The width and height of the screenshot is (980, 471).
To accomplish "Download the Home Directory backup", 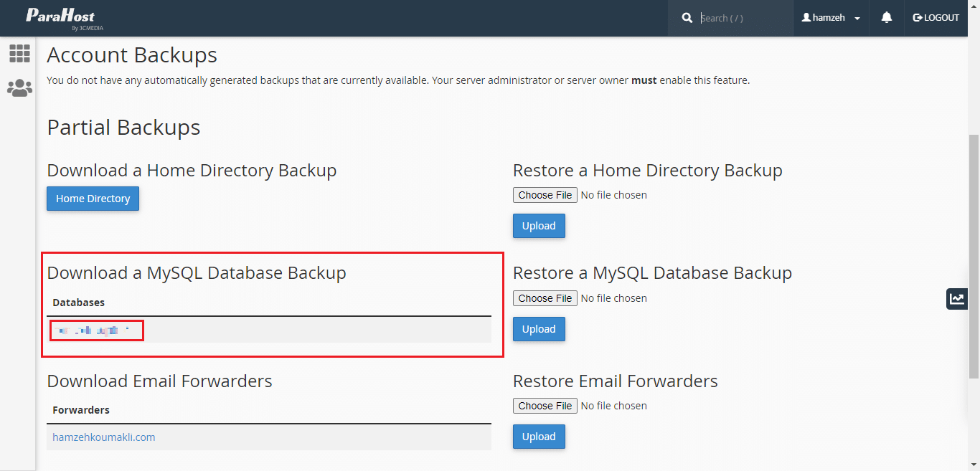I will [x=93, y=199].
